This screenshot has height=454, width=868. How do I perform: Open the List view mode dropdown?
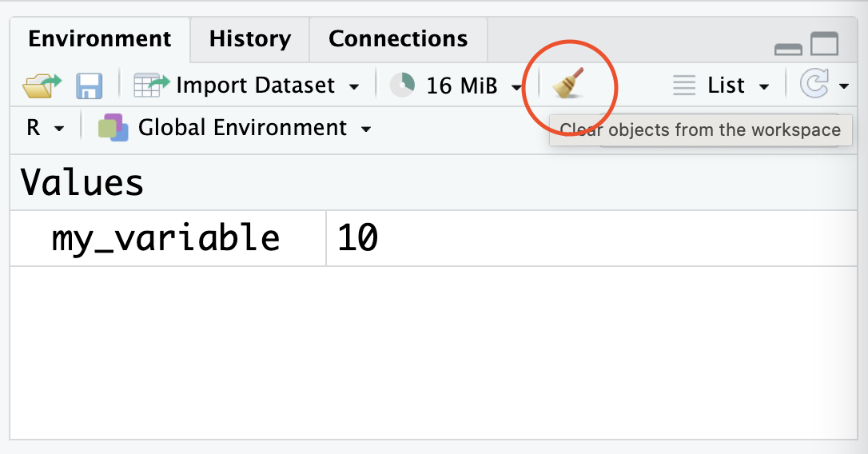coord(764,86)
